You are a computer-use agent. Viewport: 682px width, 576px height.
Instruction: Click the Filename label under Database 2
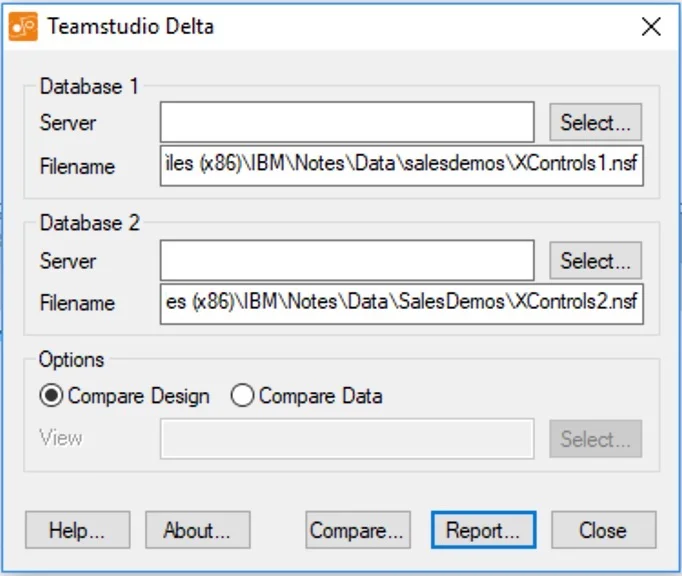(77, 303)
